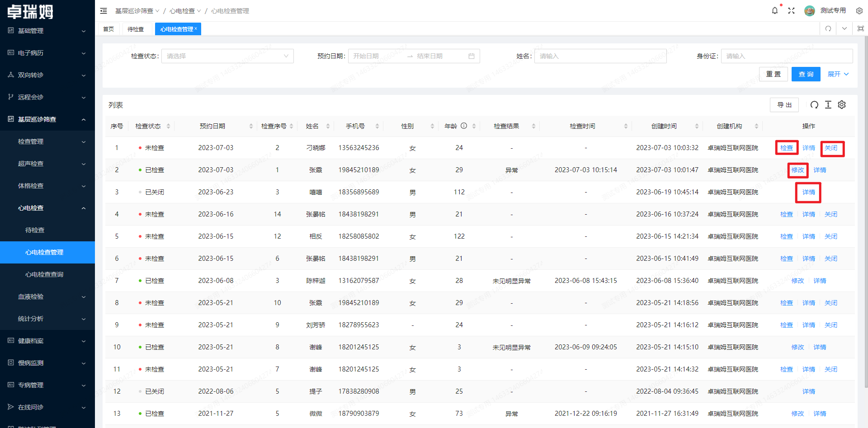Open the settings gear in top header
This screenshot has height=428, width=868.
[x=859, y=11]
